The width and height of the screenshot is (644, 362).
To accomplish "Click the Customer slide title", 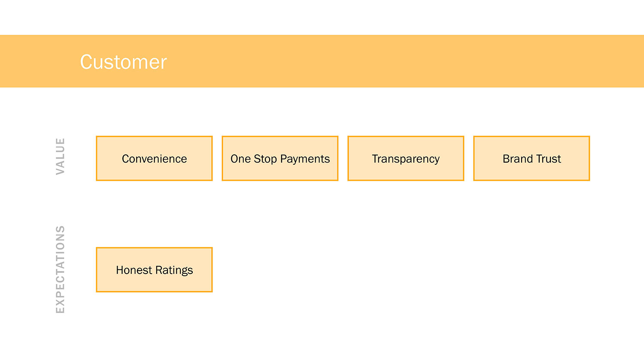I will point(123,62).
